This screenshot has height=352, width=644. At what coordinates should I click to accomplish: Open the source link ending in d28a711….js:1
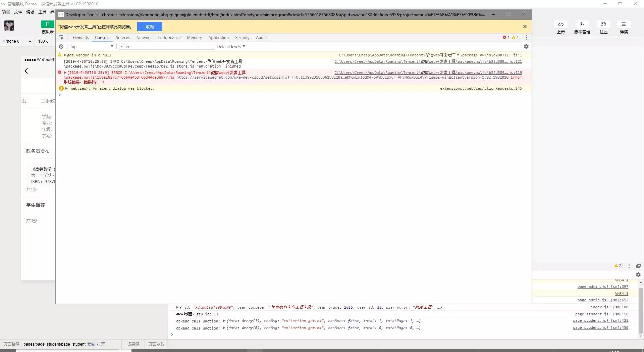[x=430, y=55]
